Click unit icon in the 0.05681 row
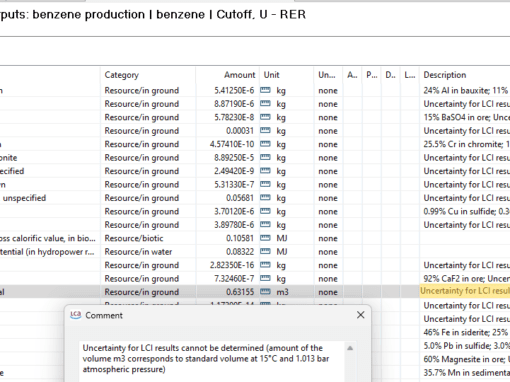This screenshot has height=382, width=510. (265, 198)
